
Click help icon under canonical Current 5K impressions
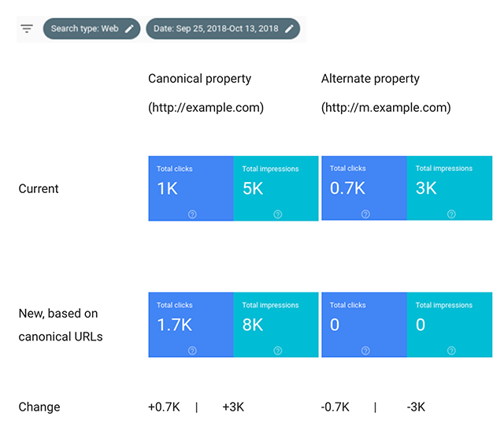[x=277, y=214]
